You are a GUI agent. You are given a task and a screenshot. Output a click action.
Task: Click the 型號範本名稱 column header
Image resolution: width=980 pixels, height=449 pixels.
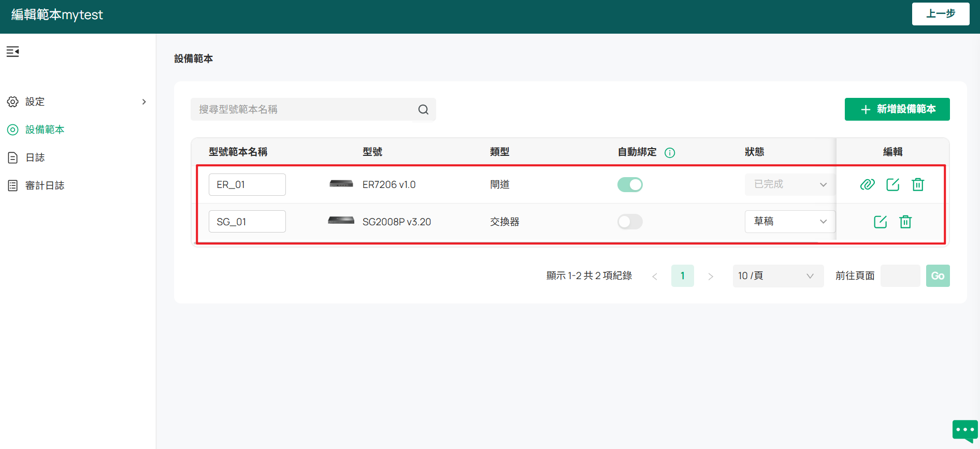click(x=238, y=152)
